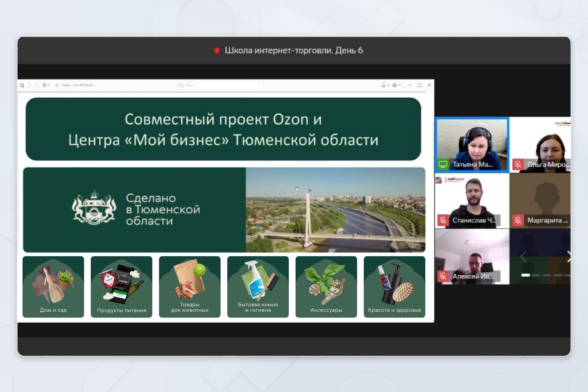Minimize the PDF reader window
The image size is (588, 392).
click(410, 85)
